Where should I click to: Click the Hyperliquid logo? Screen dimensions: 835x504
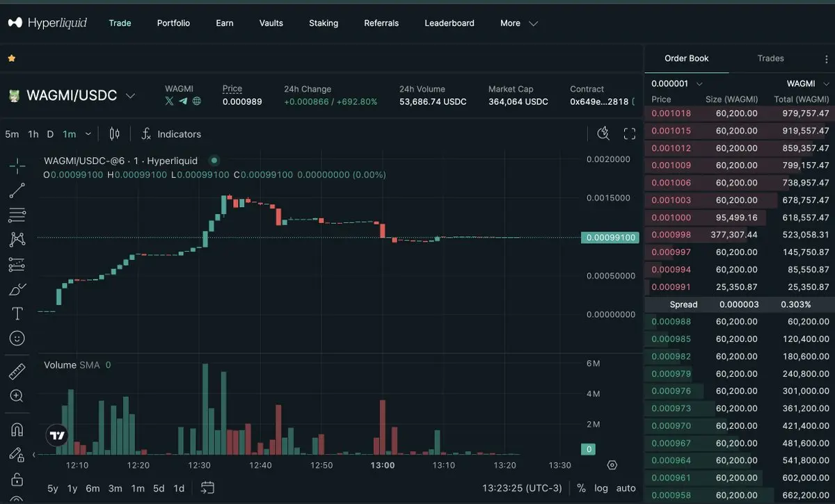pos(47,23)
